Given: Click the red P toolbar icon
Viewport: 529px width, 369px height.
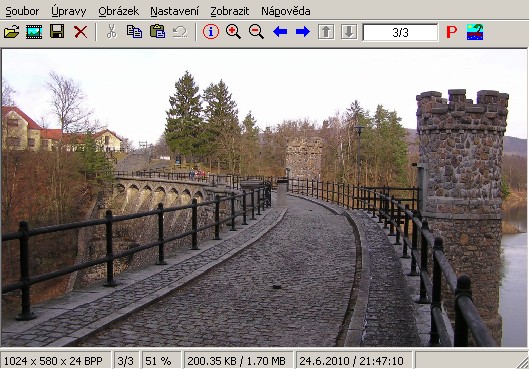Looking at the screenshot, I should tap(451, 32).
